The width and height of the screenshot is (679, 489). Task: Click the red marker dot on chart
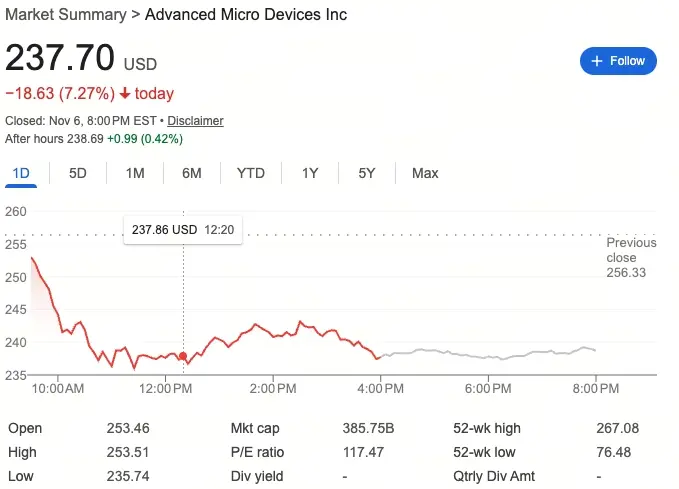pos(183,355)
